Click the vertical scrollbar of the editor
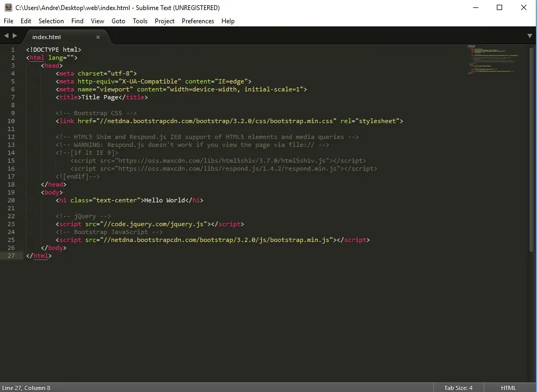The image size is (537, 392). pyautogui.click(x=532, y=150)
